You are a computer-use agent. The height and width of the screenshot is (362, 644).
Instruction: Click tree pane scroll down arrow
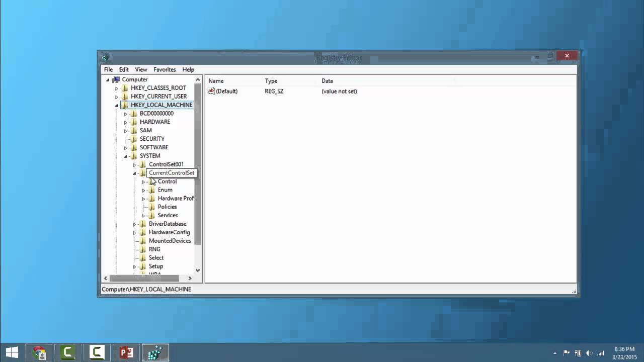click(198, 270)
